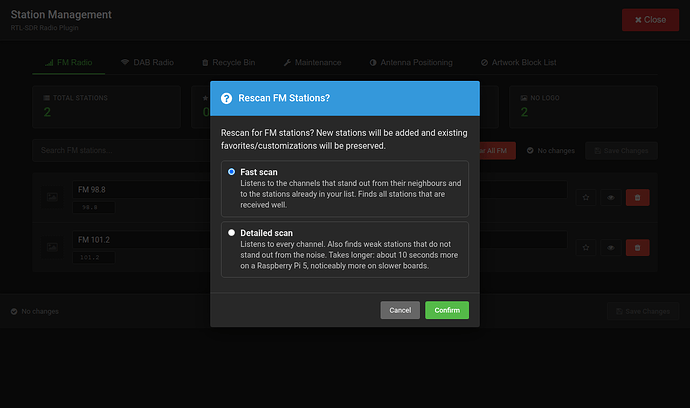This screenshot has width=690, height=408.
Task: Click the FM 101.2 logo placeholder
Action: (x=52, y=247)
